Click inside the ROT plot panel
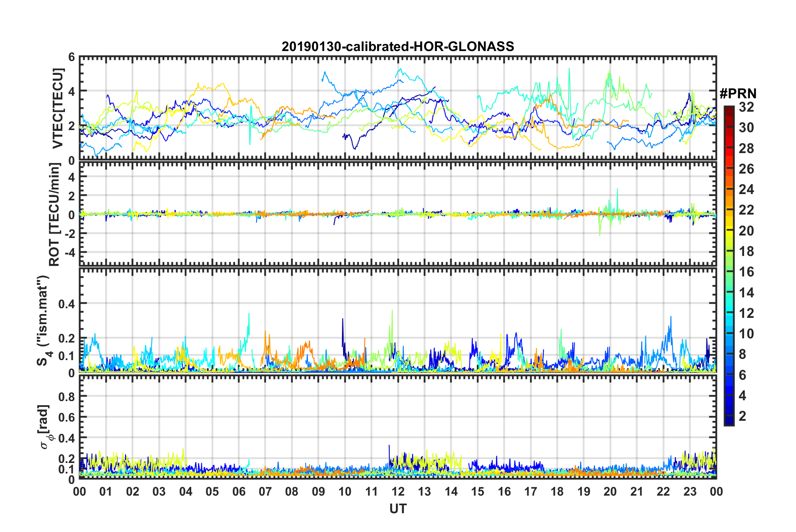 point(398,214)
